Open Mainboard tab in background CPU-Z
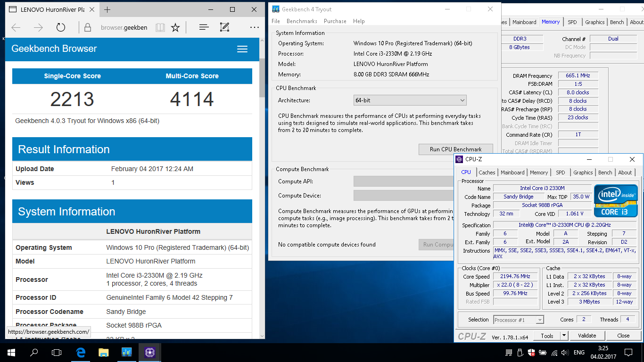The height and width of the screenshot is (362, 644). 524,22
